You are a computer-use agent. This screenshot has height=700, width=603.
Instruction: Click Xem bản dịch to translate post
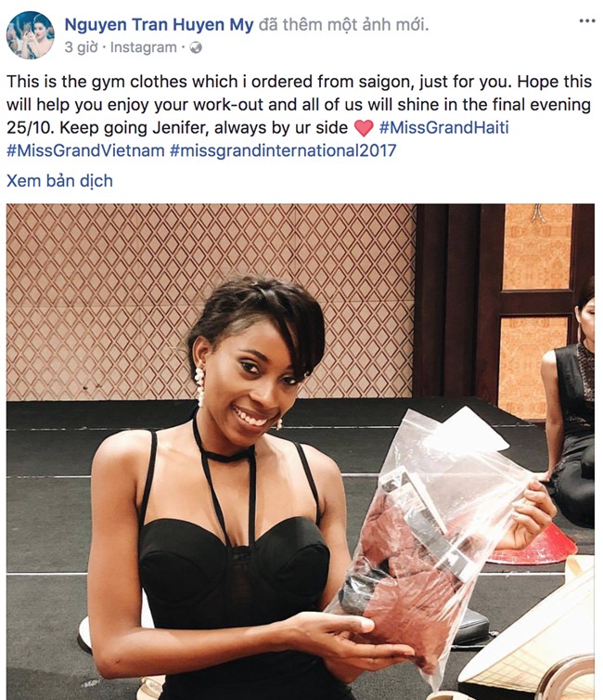pos(59,181)
